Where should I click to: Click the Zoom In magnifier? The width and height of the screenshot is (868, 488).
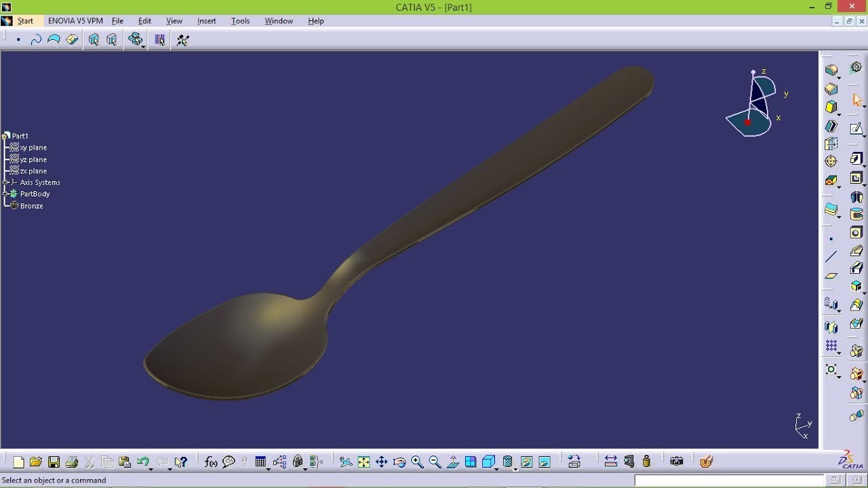(417, 462)
